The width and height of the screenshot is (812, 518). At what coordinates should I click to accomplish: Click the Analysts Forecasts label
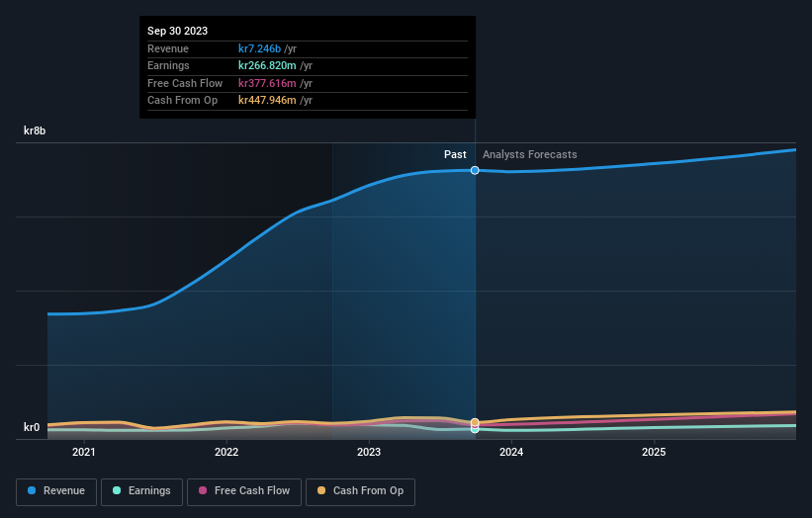pyautogui.click(x=530, y=154)
